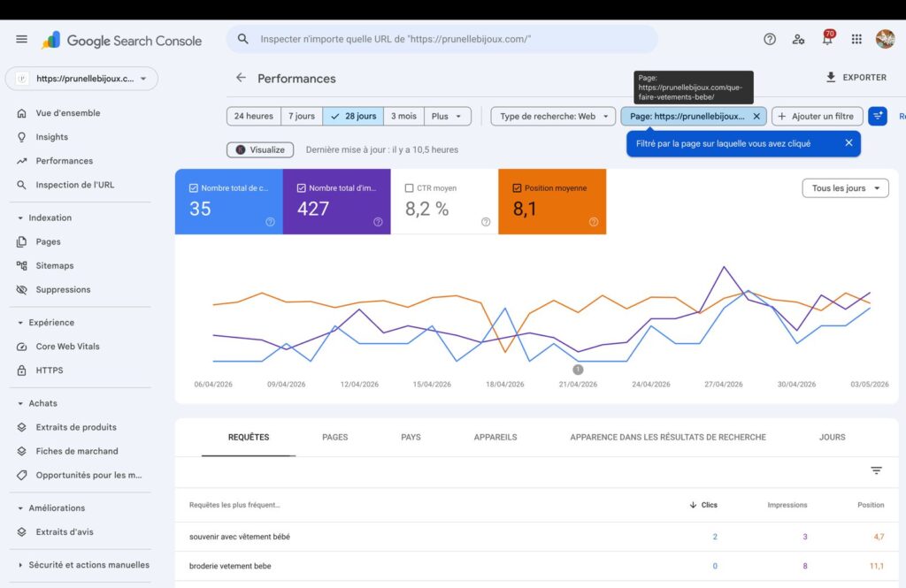Click the URL inspection search field

tap(442, 39)
